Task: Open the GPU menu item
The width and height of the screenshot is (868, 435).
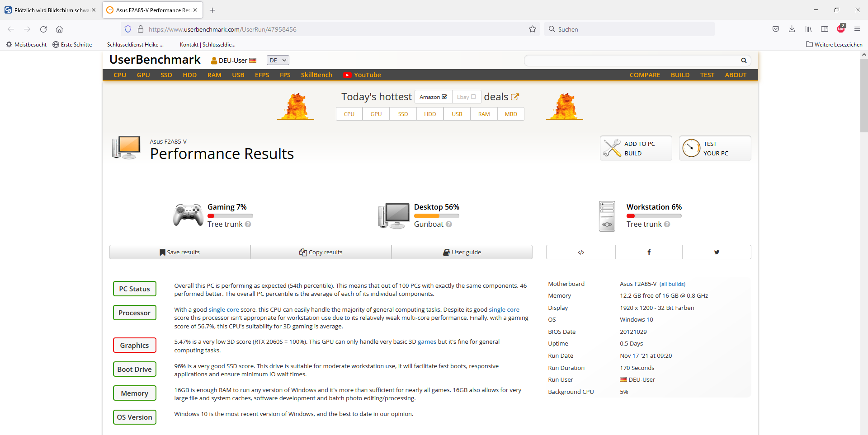Action: 143,75
